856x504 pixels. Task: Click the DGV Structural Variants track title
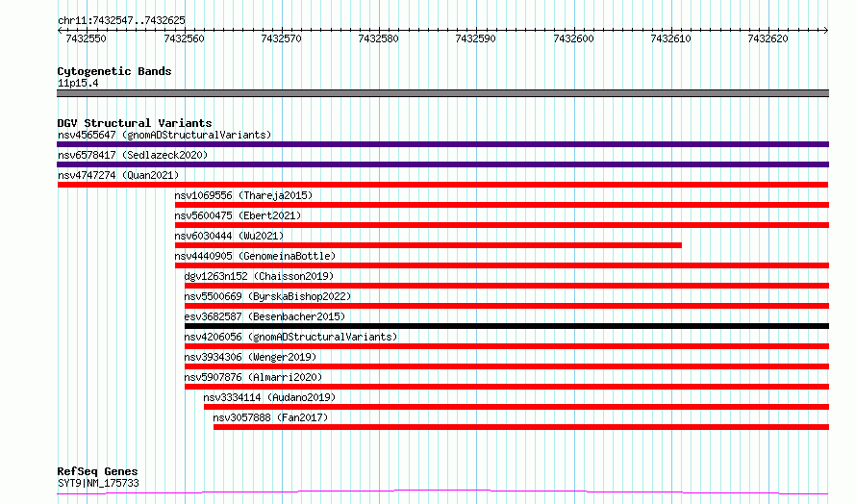pos(135,123)
